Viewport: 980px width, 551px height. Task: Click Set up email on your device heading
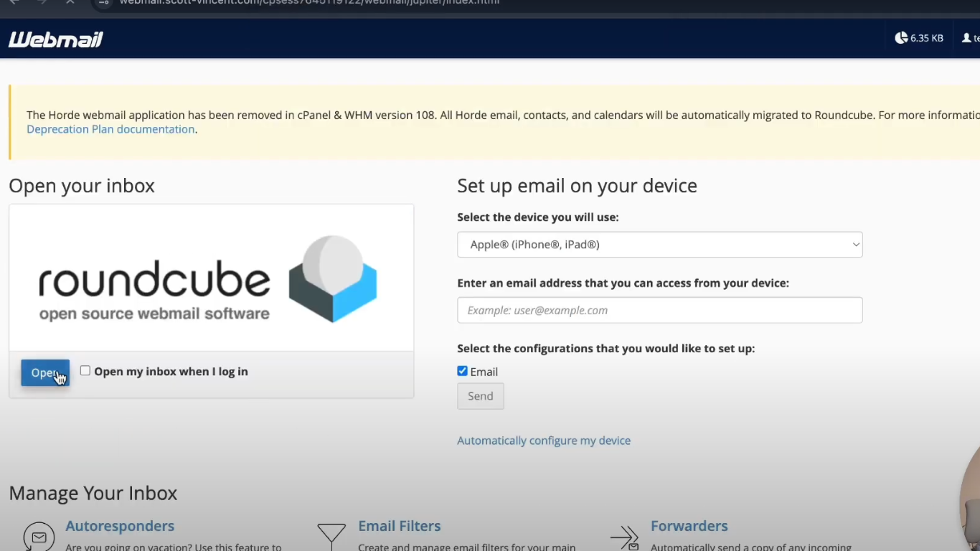pos(578,186)
